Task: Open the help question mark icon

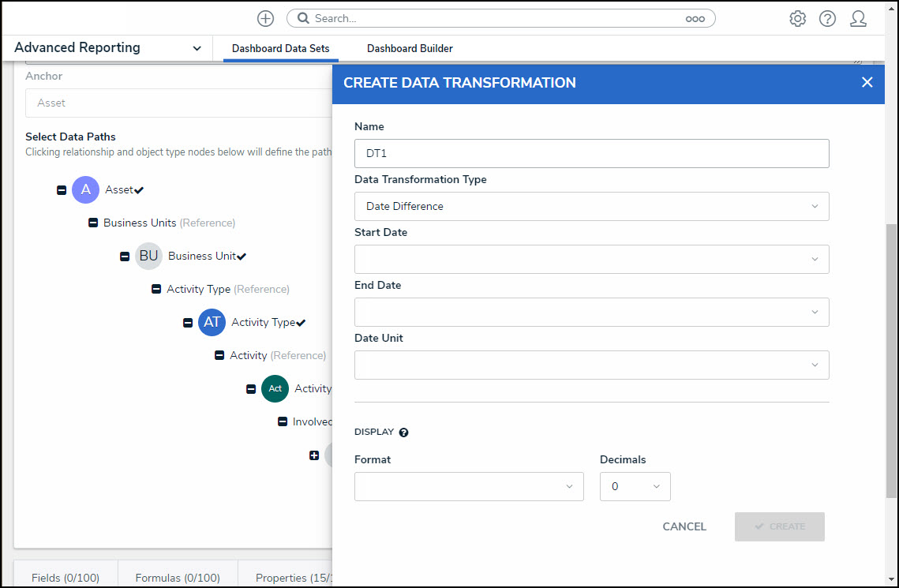Action: (x=827, y=18)
